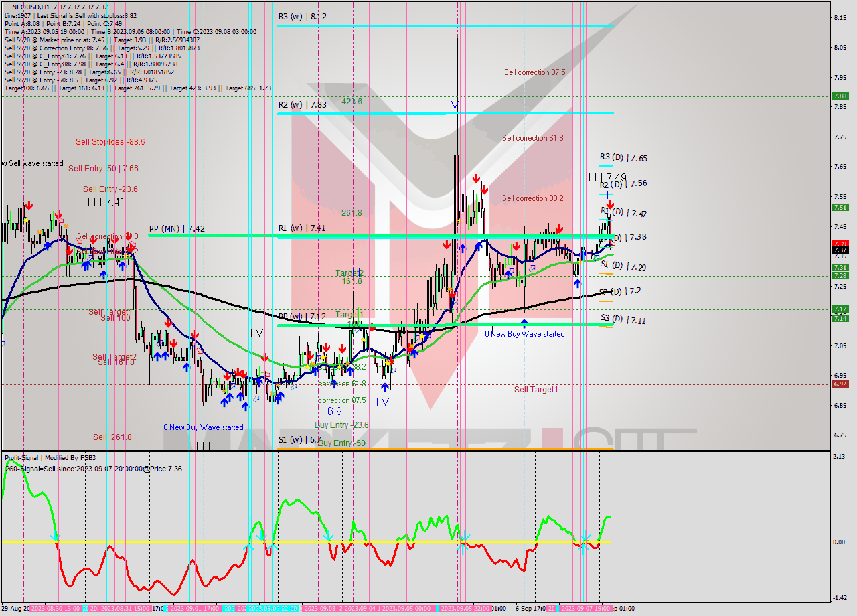Click the 2023.09.01 17:00 time marker
This screenshot has height=616, width=857.
click(194, 609)
